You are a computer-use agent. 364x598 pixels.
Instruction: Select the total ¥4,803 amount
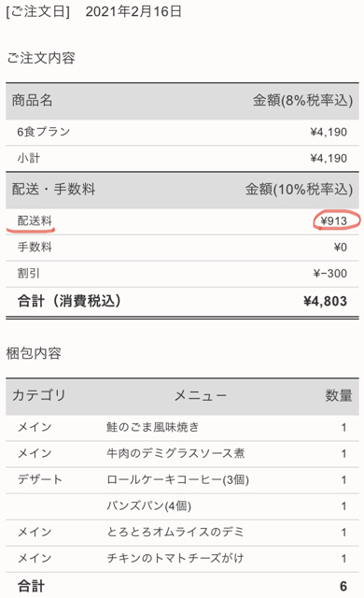coord(325,301)
